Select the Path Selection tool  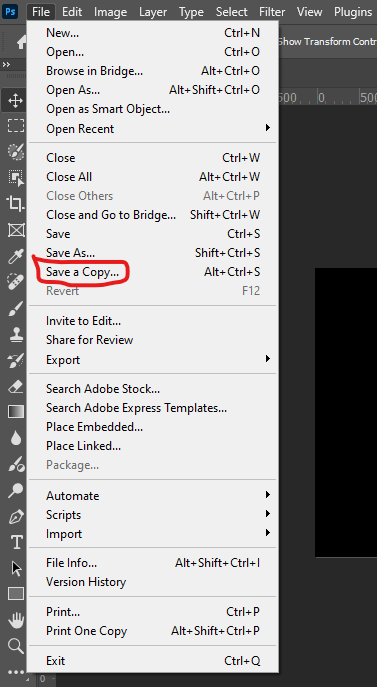[x=16, y=569]
